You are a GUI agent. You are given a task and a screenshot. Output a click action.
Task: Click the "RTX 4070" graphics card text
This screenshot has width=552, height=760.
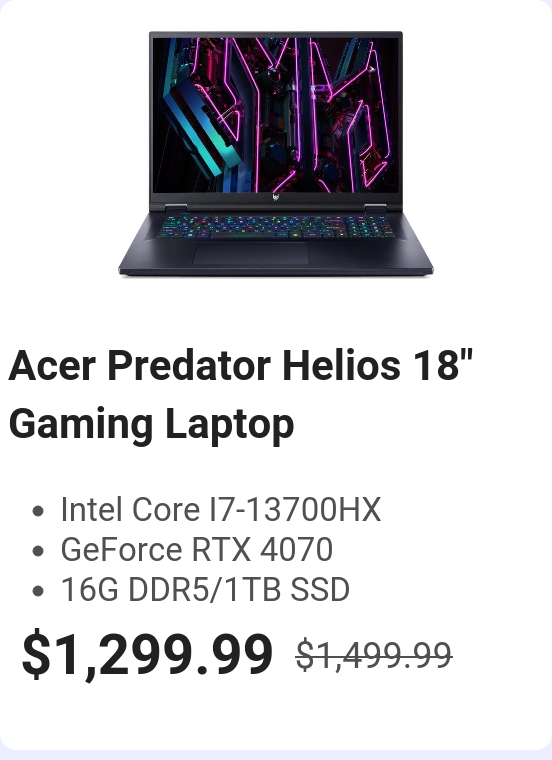(262, 550)
